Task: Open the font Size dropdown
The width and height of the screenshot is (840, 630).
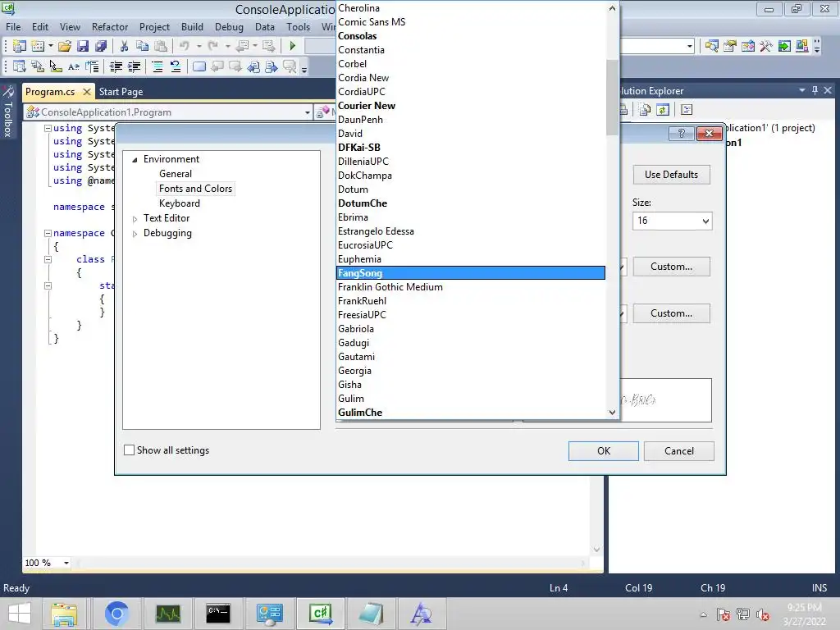Action: (705, 221)
